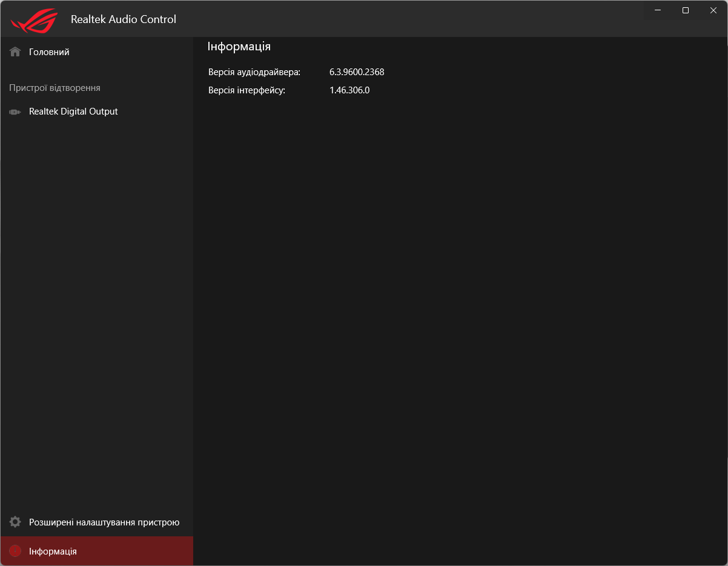
Task: Open Розширені налаштування пристрою
Action: coord(97,522)
